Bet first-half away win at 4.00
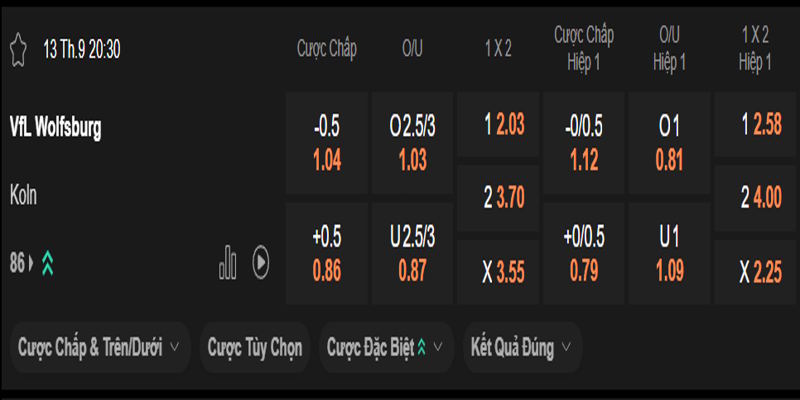 (x=754, y=198)
